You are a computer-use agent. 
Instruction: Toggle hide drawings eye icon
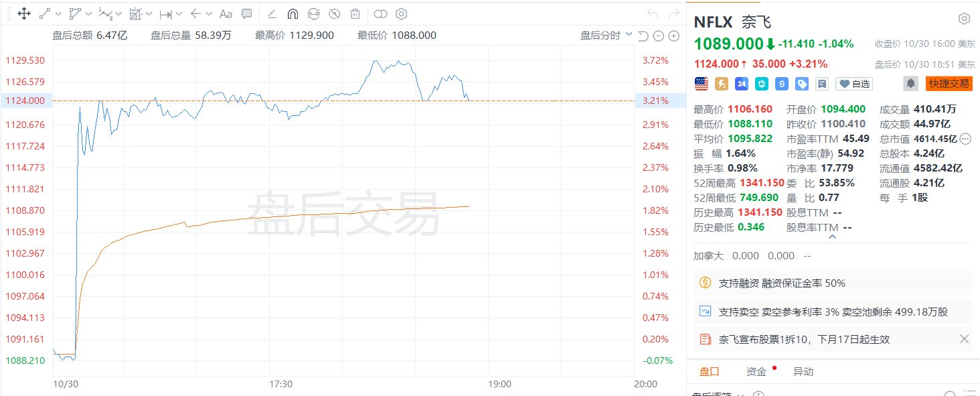coord(335,13)
